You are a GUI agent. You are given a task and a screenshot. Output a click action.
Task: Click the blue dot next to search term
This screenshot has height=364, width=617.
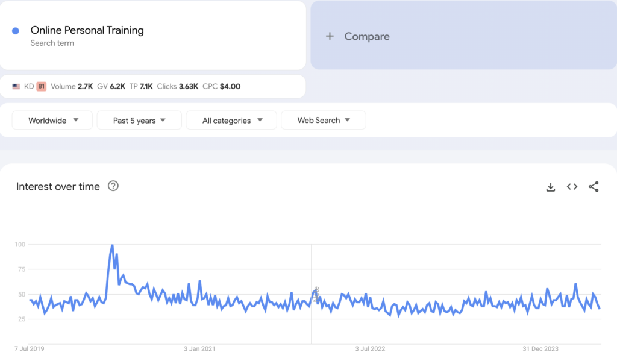point(16,31)
